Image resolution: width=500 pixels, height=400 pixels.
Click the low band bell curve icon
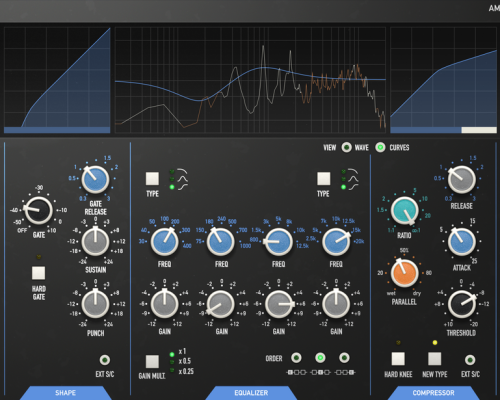pos(182,179)
